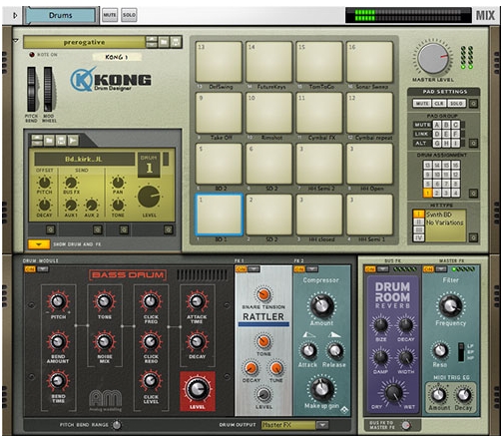504x436 pixels.
Task: Select pad 16 Sonar Sweep
Action: click(369, 62)
